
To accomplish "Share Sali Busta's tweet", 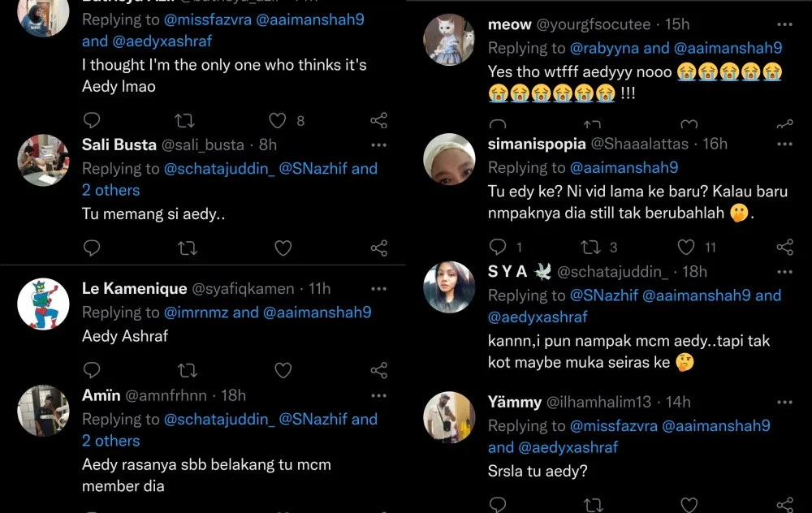I will pos(378,248).
